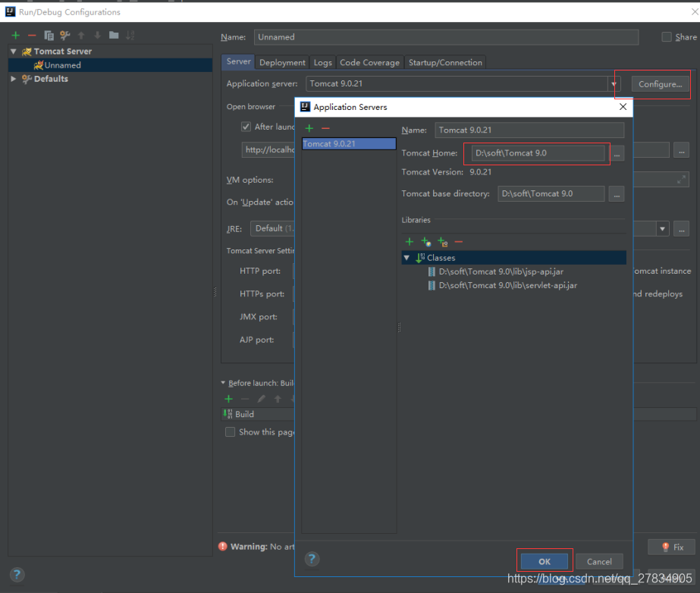Move the configuration up with the arrow

coord(81,36)
